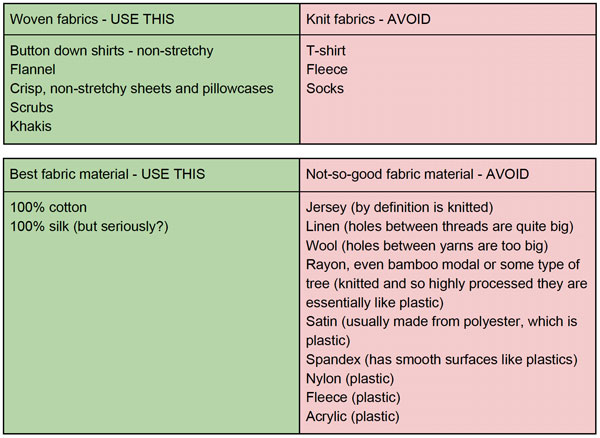Select the 'Spandex' smooth surfaces line
Image resolution: width=600 pixels, height=438 pixels.
[442, 360]
